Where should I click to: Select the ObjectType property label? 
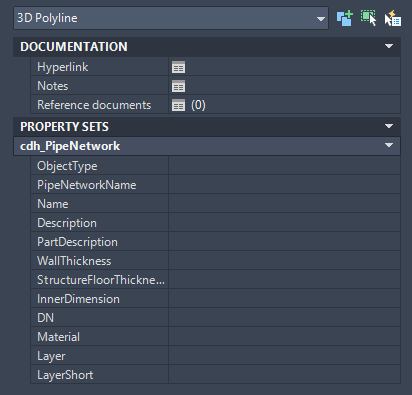coord(67,166)
